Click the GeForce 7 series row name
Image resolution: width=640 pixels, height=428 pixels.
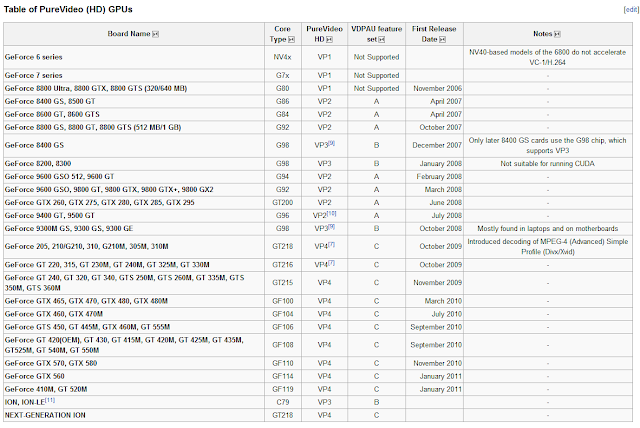coord(33,75)
